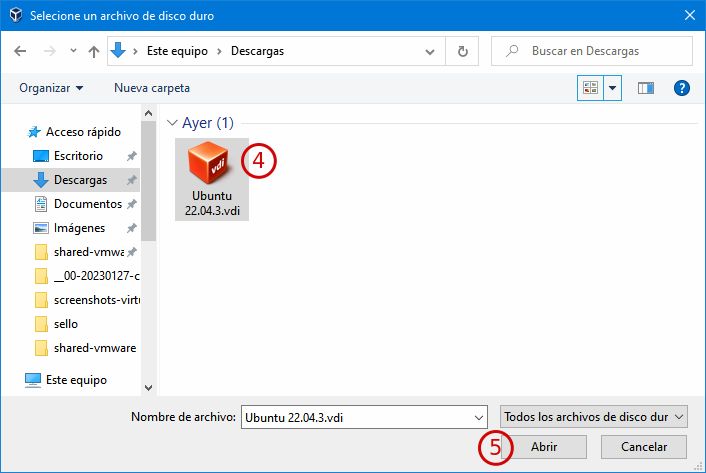Expand the file name dropdown arrow
706x473 pixels.
(479, 418)
